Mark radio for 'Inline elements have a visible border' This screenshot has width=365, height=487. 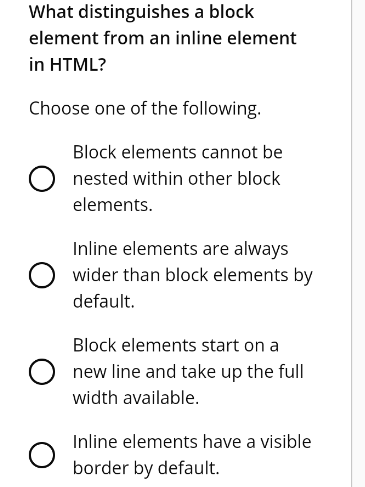click(x=42, y=455)
